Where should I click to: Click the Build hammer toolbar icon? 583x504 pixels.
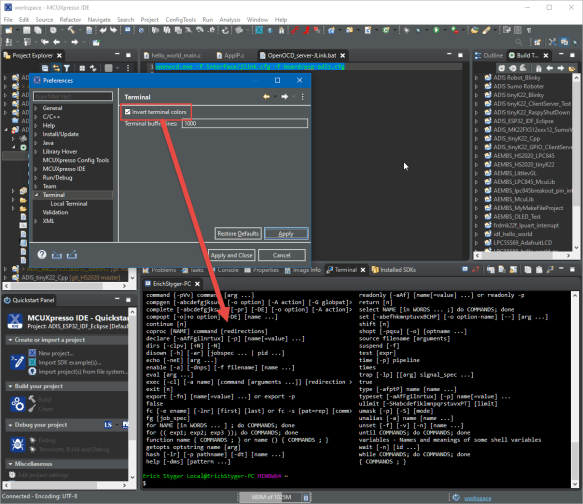coord(71,30)
